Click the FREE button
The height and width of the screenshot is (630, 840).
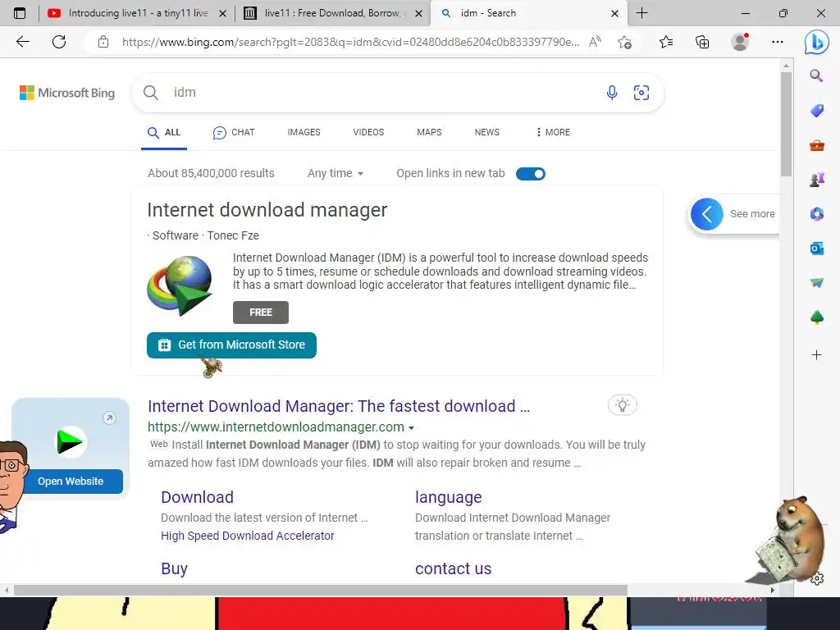click(261, 313)
